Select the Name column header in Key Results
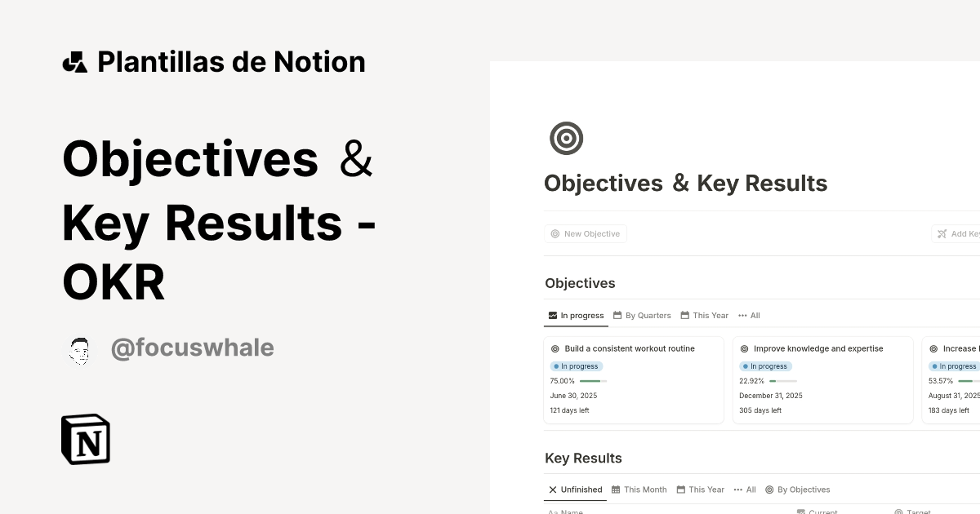Screen dimensions: 980x514 click(569, 512)
